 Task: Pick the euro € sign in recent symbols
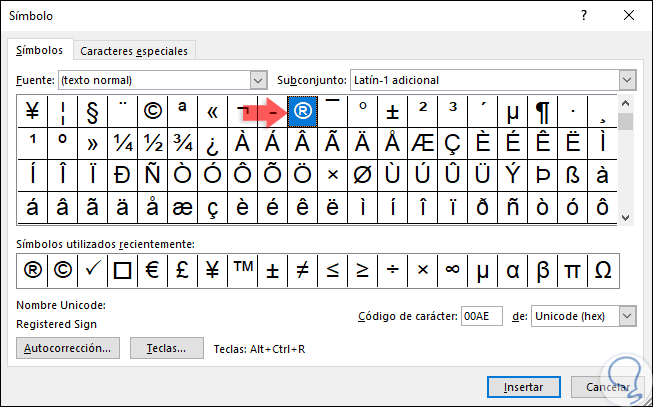click(x=153, y=269)
